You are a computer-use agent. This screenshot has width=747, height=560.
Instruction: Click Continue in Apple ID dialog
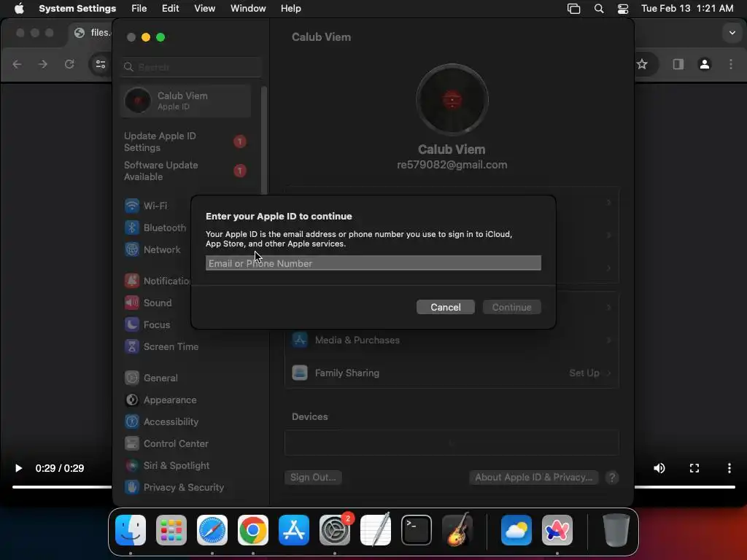click(511, 307)
